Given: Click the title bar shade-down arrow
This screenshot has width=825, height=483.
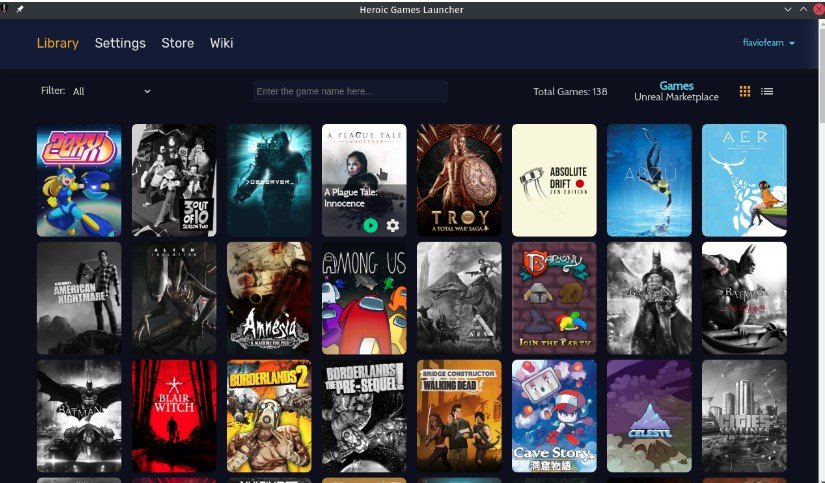Looking at the screenshot, I should click(788, 9).
